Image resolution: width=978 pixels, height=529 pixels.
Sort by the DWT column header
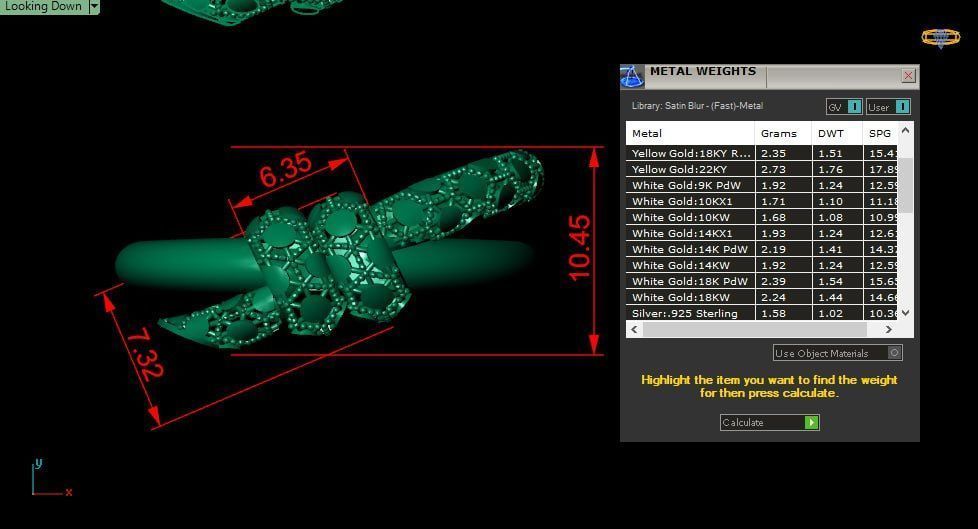tap(837, 133)
